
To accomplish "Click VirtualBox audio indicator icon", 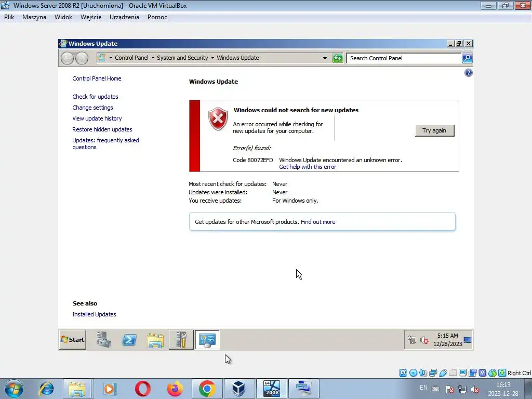I will (x=423, y=373).
